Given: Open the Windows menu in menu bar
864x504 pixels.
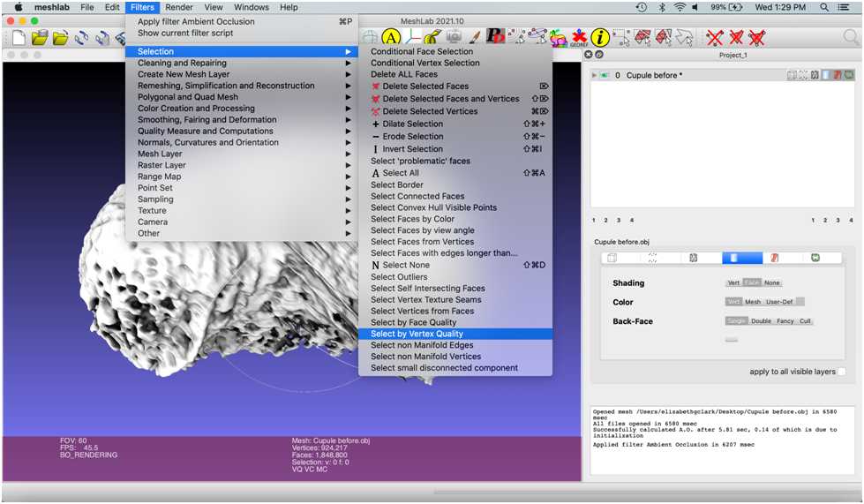Looking at the screenshot, I should [x=252, y=7].
